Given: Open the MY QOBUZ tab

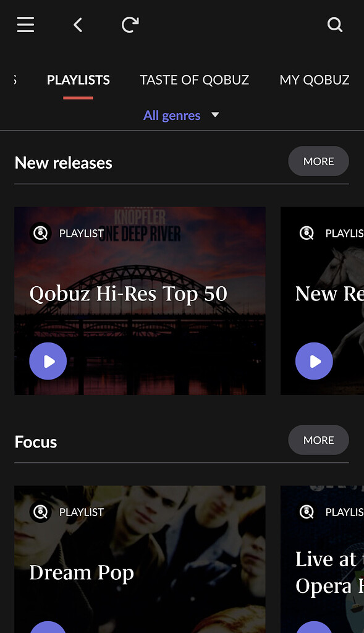Looking at the screenshot, I should pyautogui.click(x=315, y=80).
